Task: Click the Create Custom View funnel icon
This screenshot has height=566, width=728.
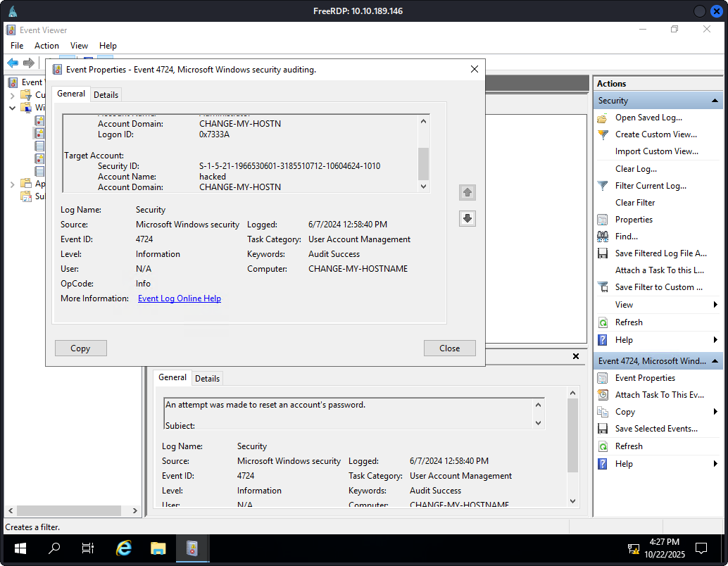Action: [x=602, y=134]
